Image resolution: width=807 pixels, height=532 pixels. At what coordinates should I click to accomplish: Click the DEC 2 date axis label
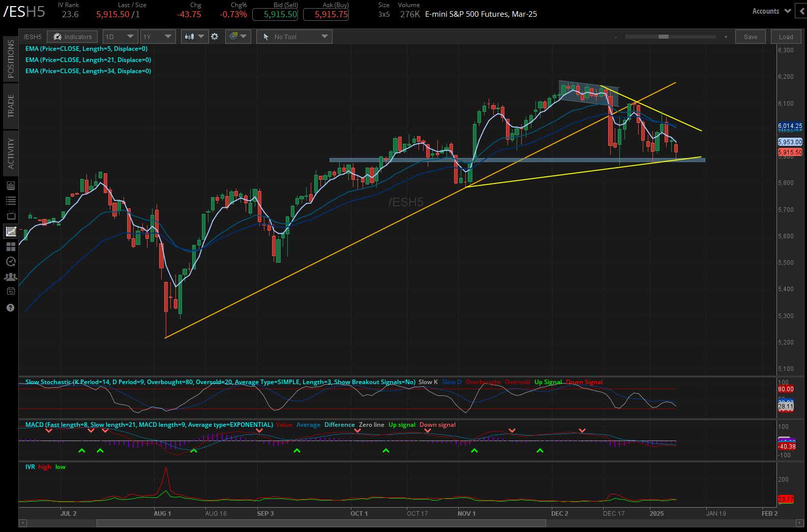coord(560,514)
